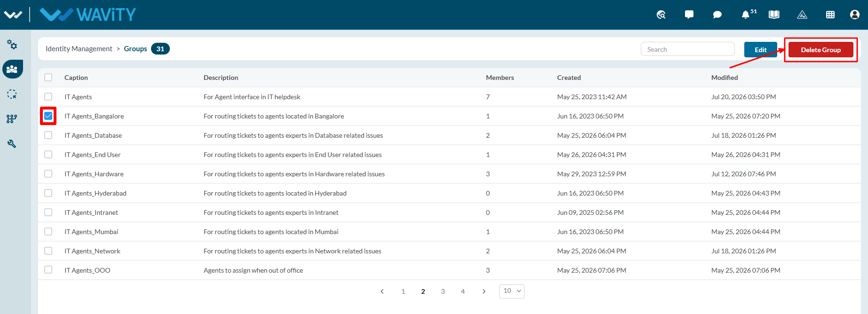Screen dimensions: 868x314
Task: Click the red Delete Group button
Action: 820,50
